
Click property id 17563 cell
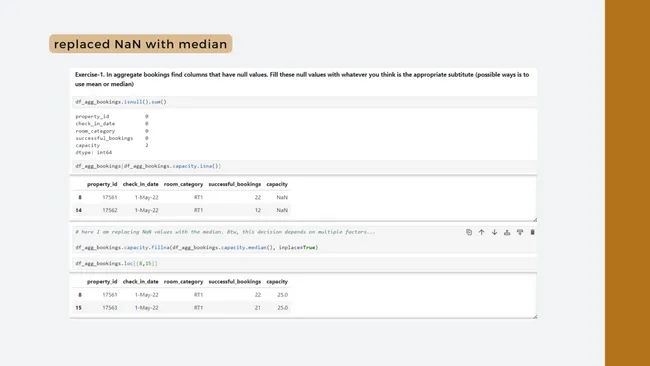click(110, 308)
